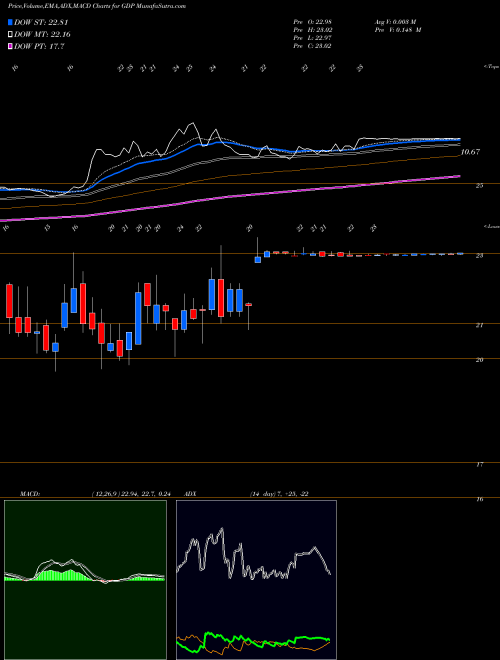The width and height of the screenshot is (500, 660).
Task: Click the 'Avg V: 0.003 M' volume text
Action: [395, 22]
